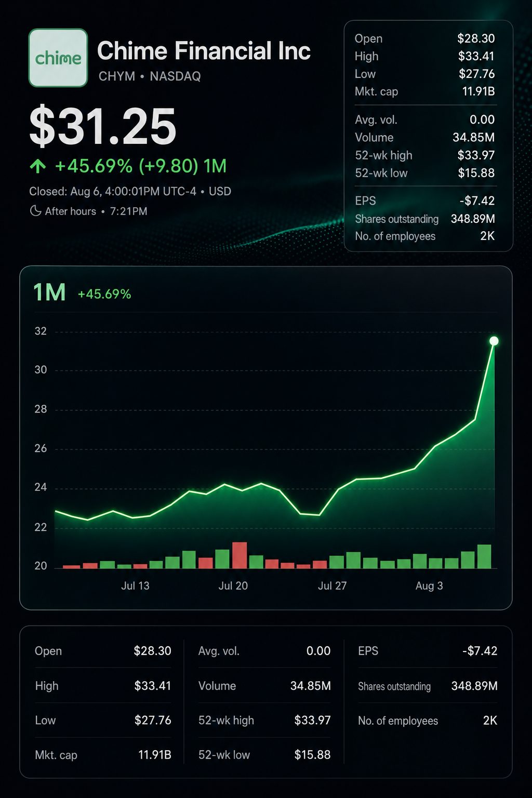The height and width of the screenshot is (798, 532).
Task: Click the Jul 27 date label
Action: pos(332,586)
